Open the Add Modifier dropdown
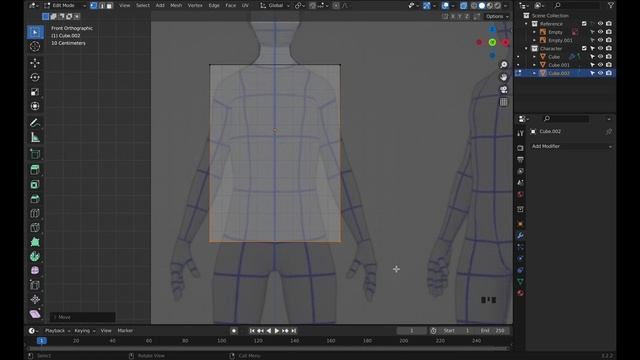The image size is (640, 360). [571, 146]
